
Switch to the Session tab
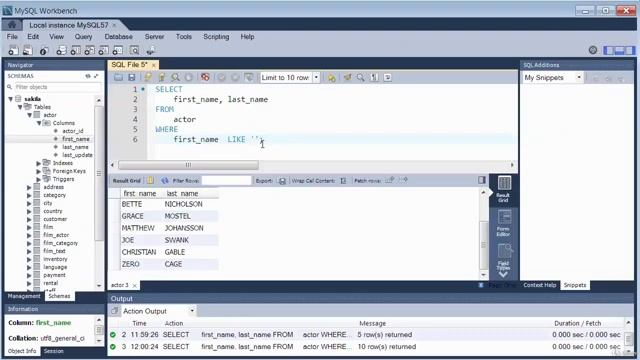click(53, 351)
